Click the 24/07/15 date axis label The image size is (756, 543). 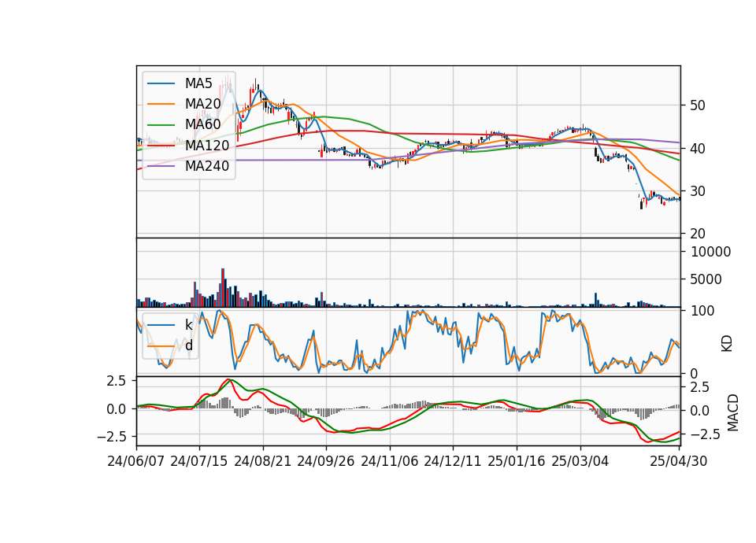pos(199,461)
